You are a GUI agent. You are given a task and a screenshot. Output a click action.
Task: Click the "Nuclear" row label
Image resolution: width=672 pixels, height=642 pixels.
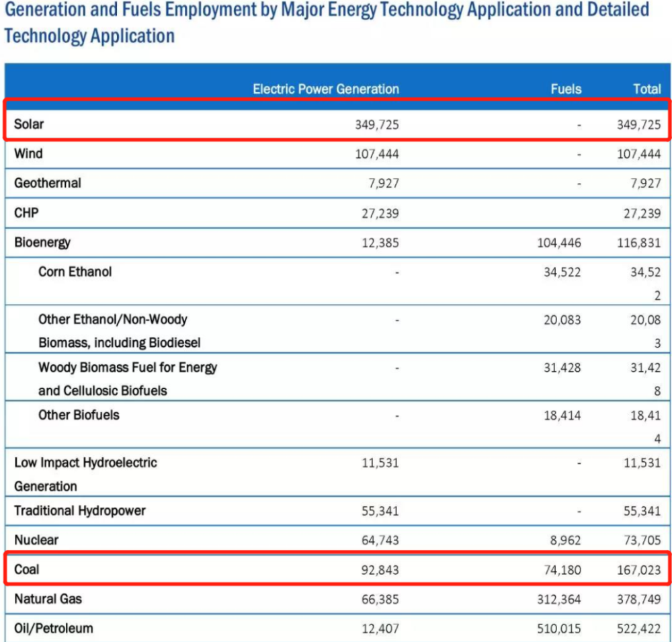coord(36,540)
